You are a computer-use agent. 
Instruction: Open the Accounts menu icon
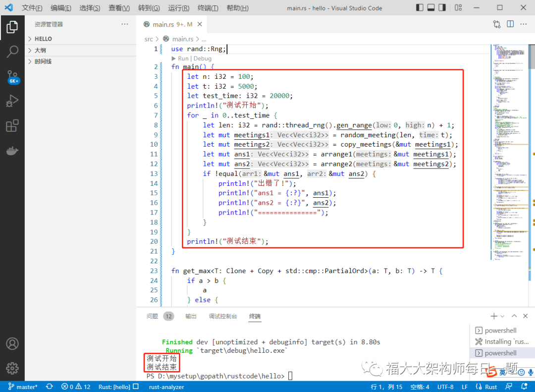click(x=12, y=343)
